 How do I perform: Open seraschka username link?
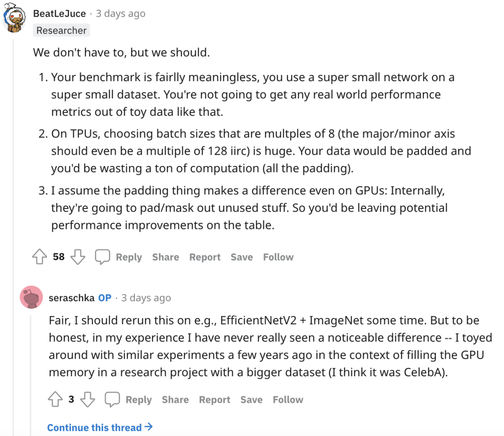tap(71, 298)
